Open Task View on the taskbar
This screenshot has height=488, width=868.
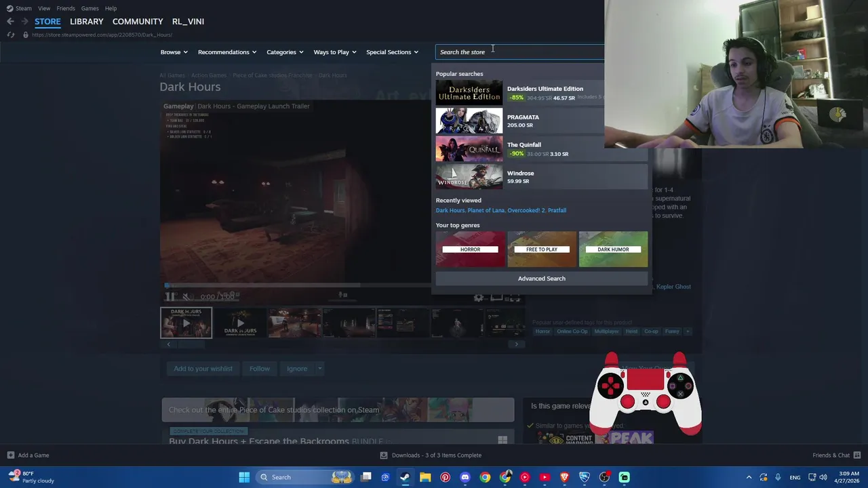tap(366, 477)
